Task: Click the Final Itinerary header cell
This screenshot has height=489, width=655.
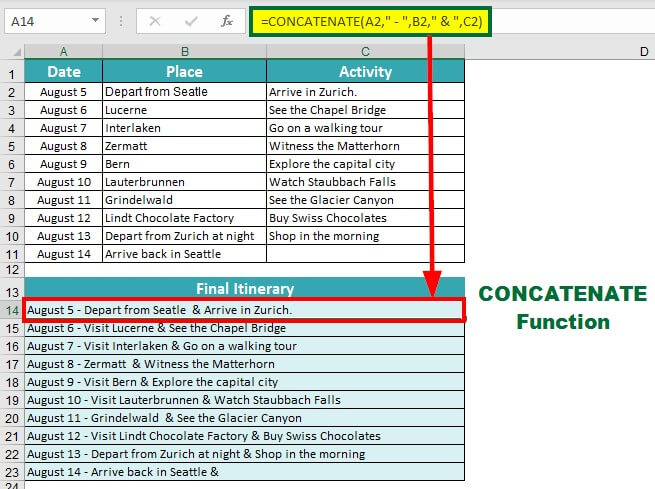Action: pos(245,289)
